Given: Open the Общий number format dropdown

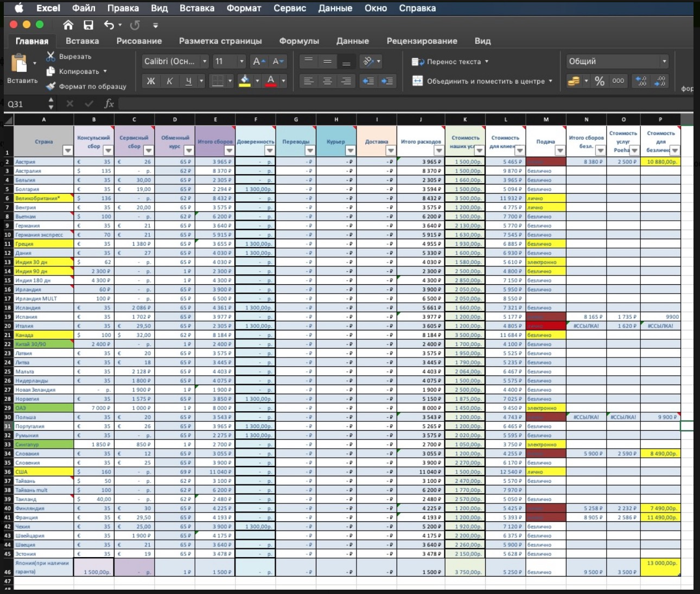Looking at the screenshot, I should (x=664, y=61).
